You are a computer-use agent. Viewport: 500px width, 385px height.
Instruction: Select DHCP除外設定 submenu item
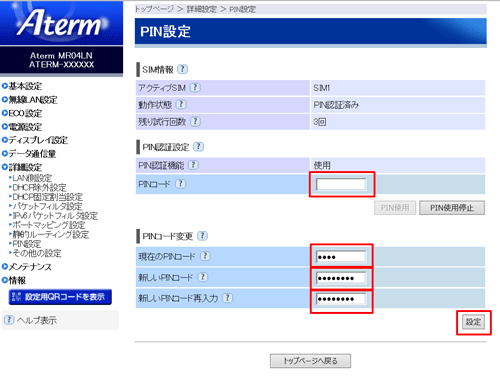[38, 187]
